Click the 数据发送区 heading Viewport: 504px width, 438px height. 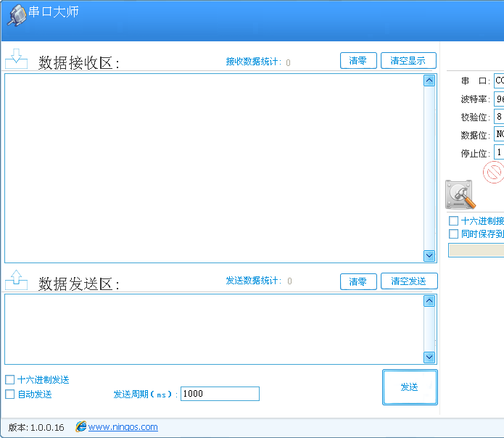[79, 284]
